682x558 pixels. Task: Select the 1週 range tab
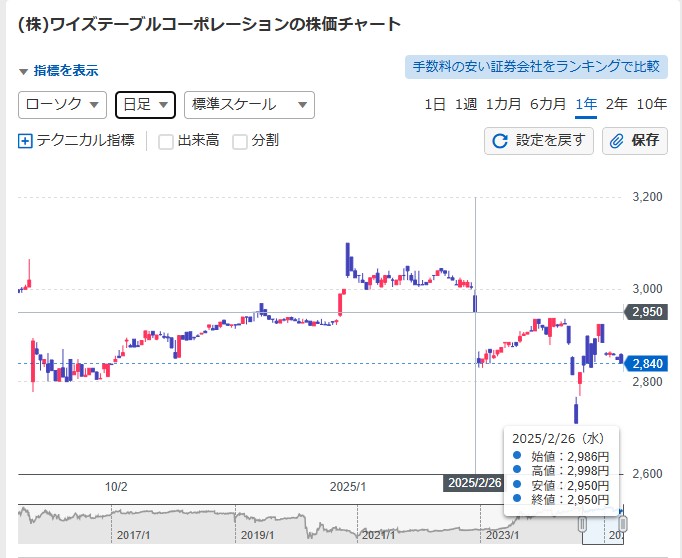pyautogui.click(x=466, y=104)
